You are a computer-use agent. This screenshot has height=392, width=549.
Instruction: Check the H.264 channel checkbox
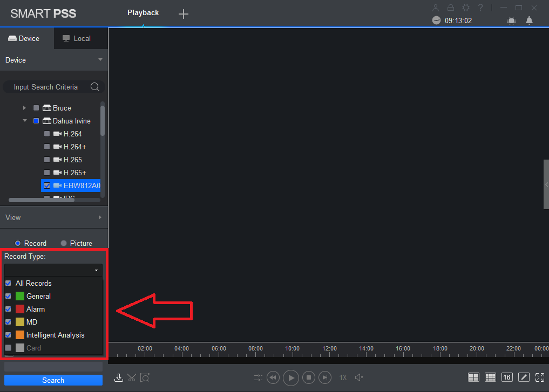tap(47, 134)
